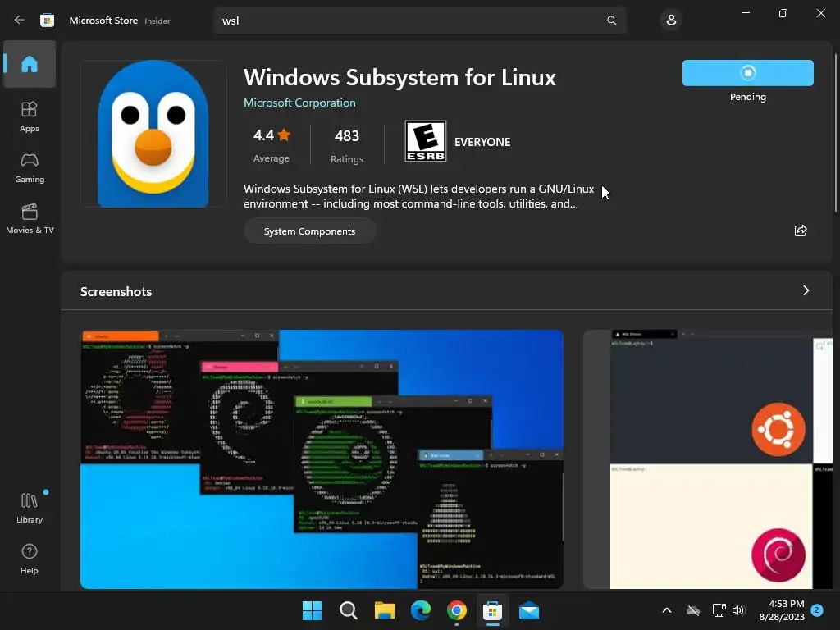Click the volume speaker tray icon
840x630 pixels.
(738, 610)
